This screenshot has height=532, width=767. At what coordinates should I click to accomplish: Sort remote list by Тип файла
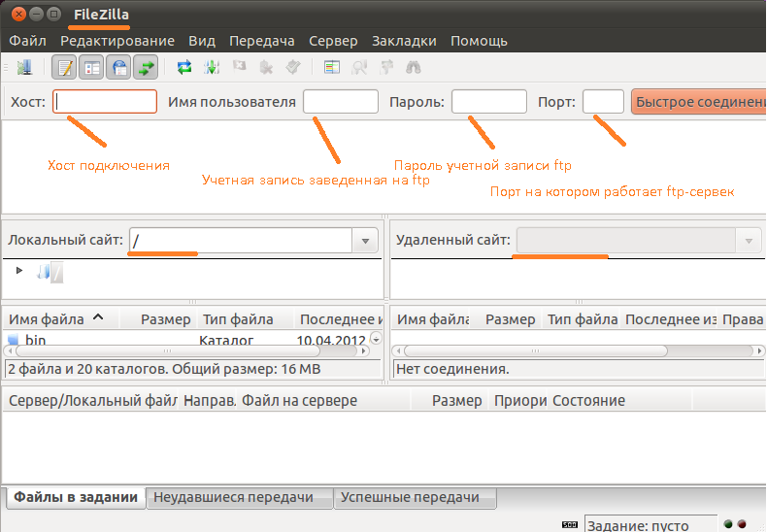[x=581, y=319]
